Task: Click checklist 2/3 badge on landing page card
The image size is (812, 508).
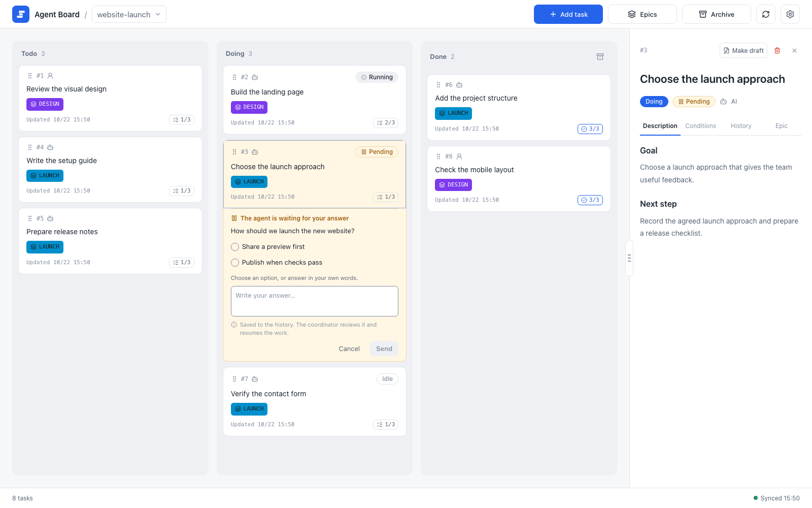Action: pos(386,123)
